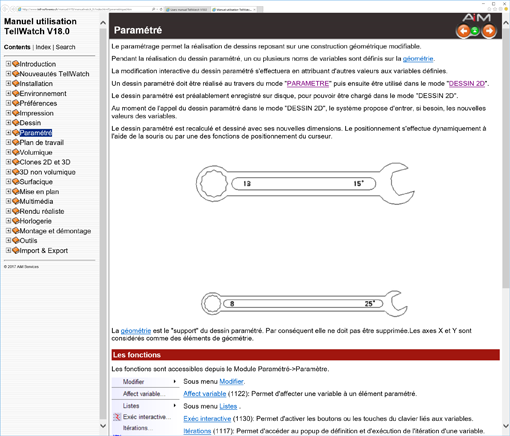This screenshot has height=436, width=510.
Task: Open the géométrie link in the second paragraph
Action: tap(418, 59)
